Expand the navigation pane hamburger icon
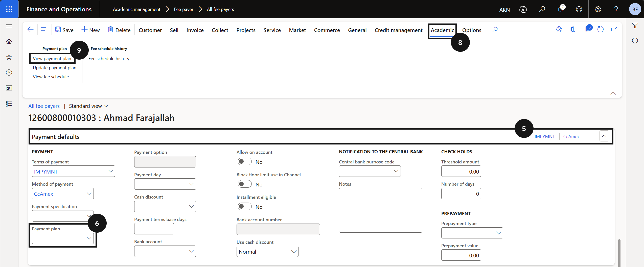This screenshot has height=267, width=644. (x=9, y=26)
